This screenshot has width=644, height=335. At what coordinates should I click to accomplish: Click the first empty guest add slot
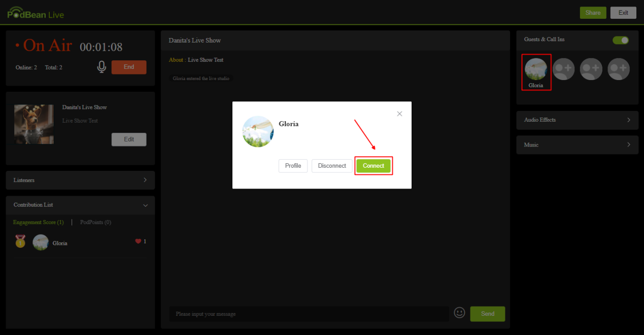[x=563, y=68]
